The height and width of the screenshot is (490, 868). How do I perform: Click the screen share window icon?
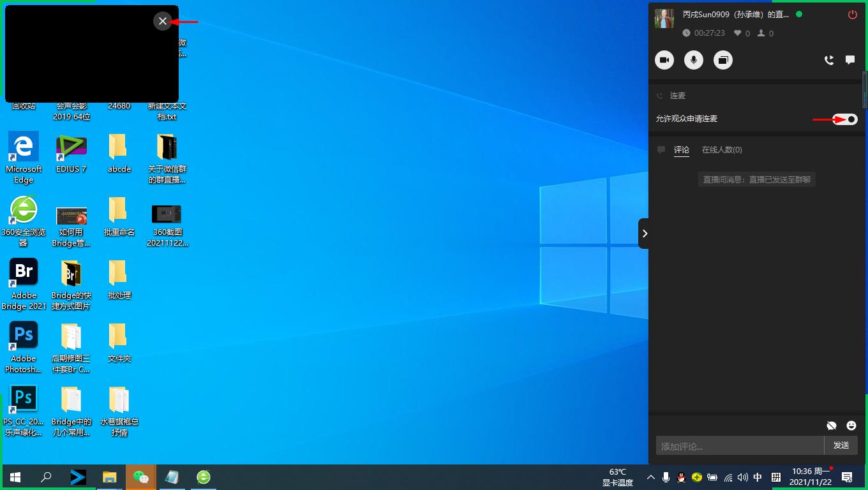click(x=723, y=60)
